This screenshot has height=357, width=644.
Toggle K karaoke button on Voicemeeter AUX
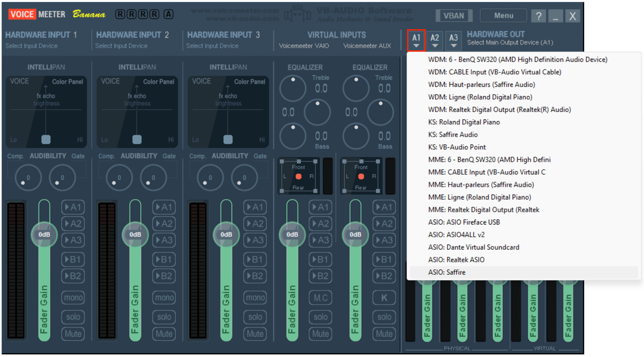[x=384, y=298]
